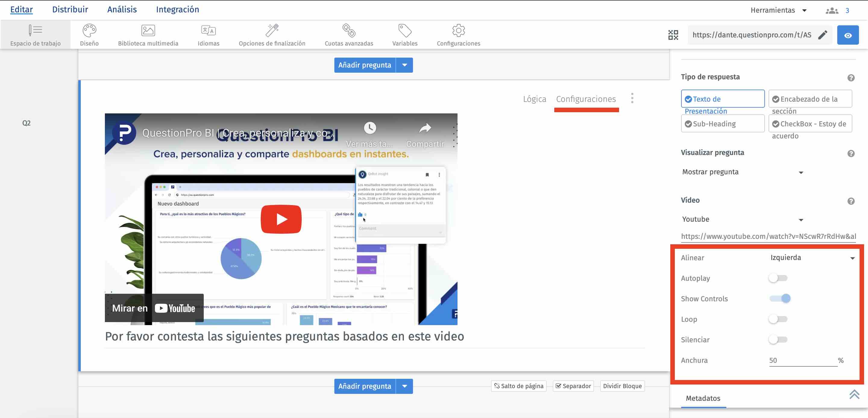Viewport: 868px width, 418px height.
Task: Play the YouTube video
Action: click(281, 219)
